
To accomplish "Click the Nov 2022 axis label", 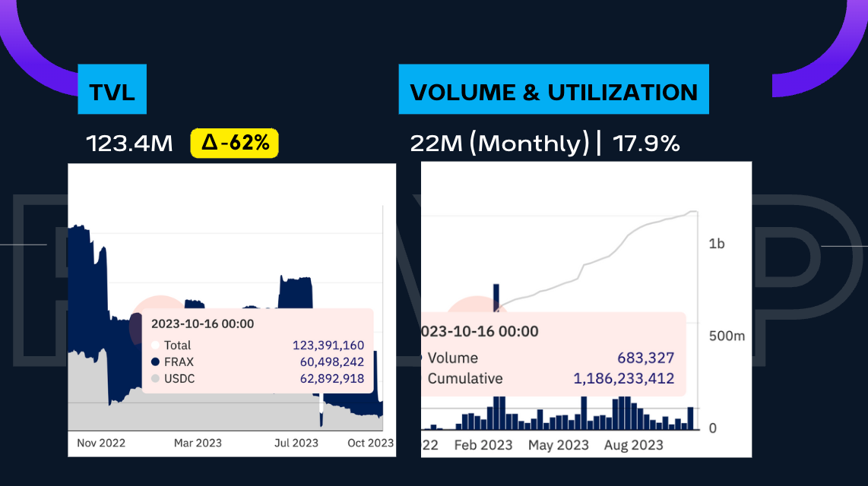I will tap(101, 443).
